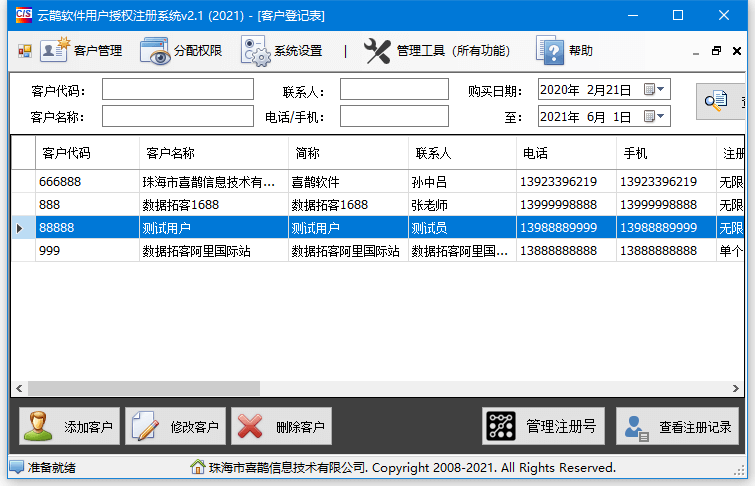This screenshot has width=755, height=486.
Task: Open 分配权限 permissions toolbar item
Action: pyautogui.click(x=182, y=51)
